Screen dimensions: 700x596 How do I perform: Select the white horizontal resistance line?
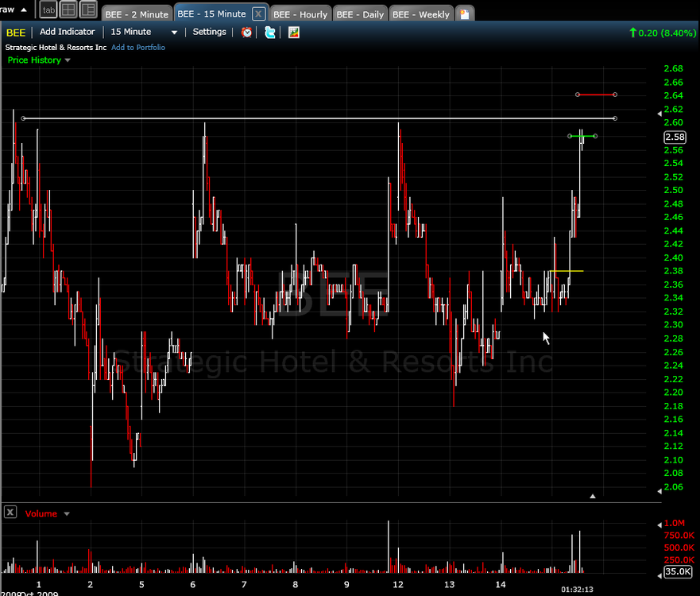319,118
